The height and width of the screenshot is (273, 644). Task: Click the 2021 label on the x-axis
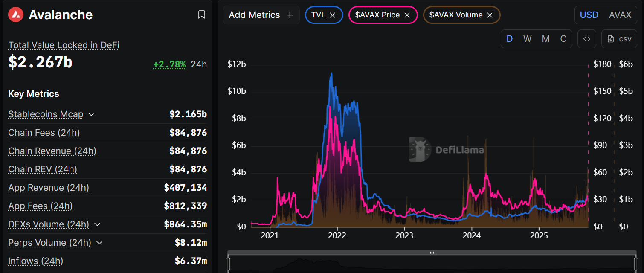click(x=270, y=235)
